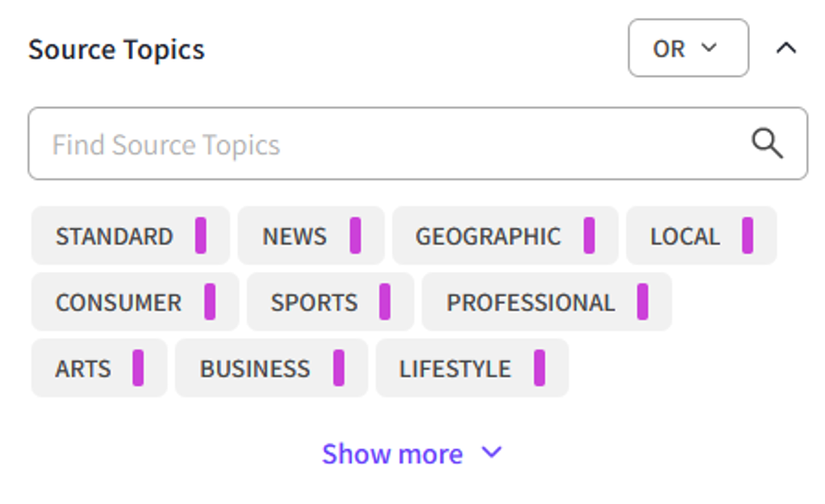Open the OR operator dropdown
This screenshot has height=504, width=825.
pos(687,48)
